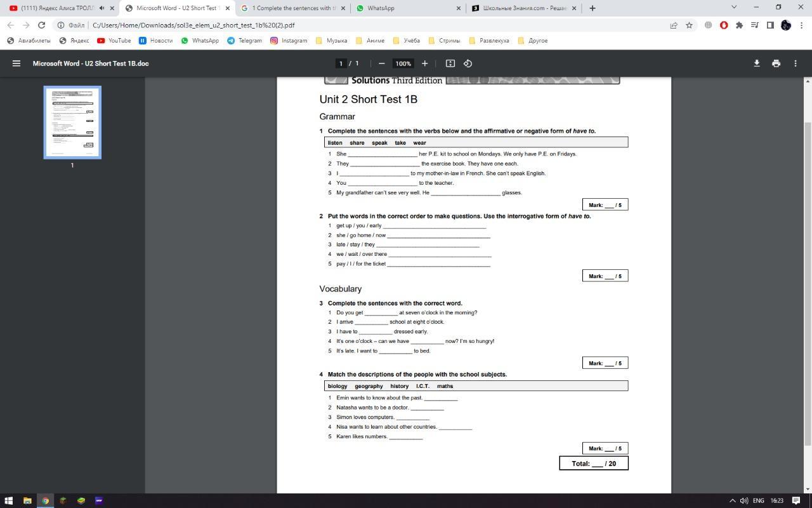Click ENG language indicator
This screenshot has width=812, height=508.
[758, 500]
